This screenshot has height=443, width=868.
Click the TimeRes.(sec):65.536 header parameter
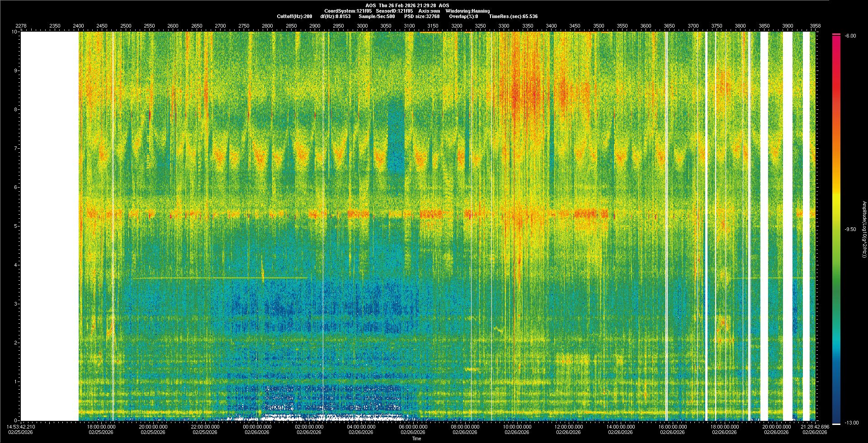coord(513,16)
